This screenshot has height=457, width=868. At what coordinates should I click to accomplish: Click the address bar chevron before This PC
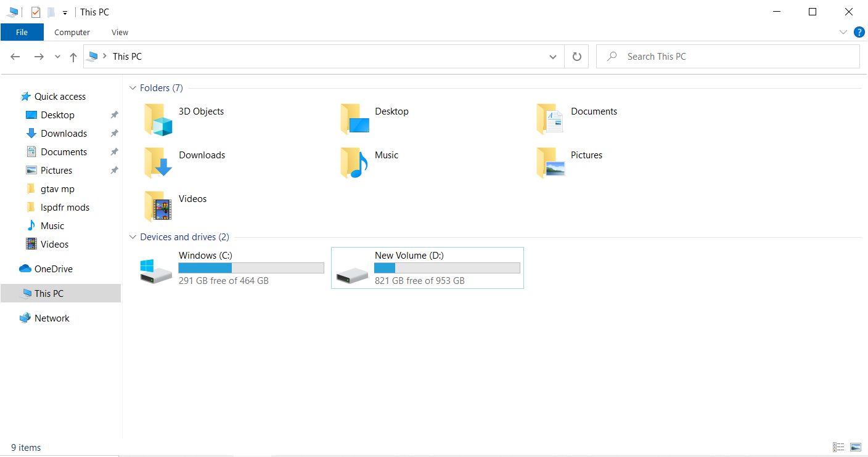(x=105, y=57)
